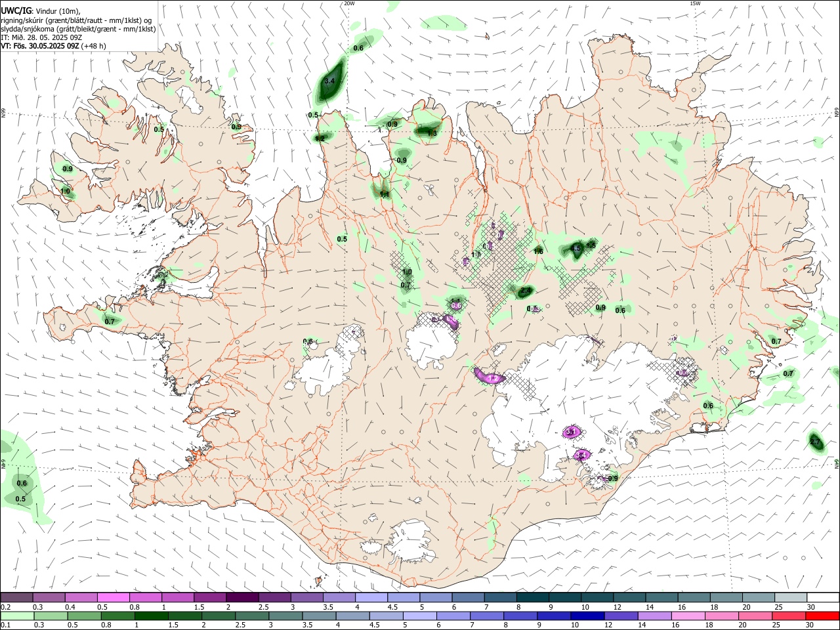840x630 pixels.
Task: Click the 1.3 precipitation value
Action: [432, 133]
